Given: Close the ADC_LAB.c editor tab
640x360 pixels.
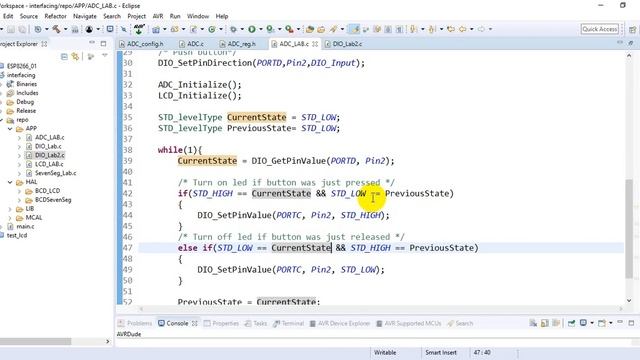Looking at the screenshot, I should [315, 44].
